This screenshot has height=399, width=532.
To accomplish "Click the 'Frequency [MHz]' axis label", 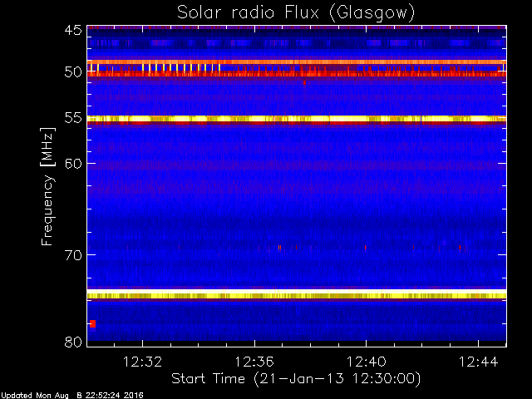I will coord(47,186).
